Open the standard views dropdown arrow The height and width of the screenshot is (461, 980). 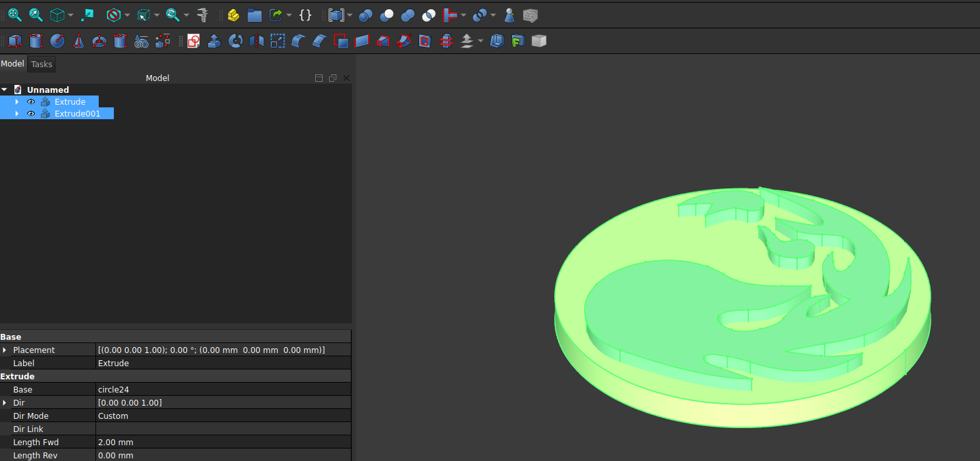coord(70,15)
